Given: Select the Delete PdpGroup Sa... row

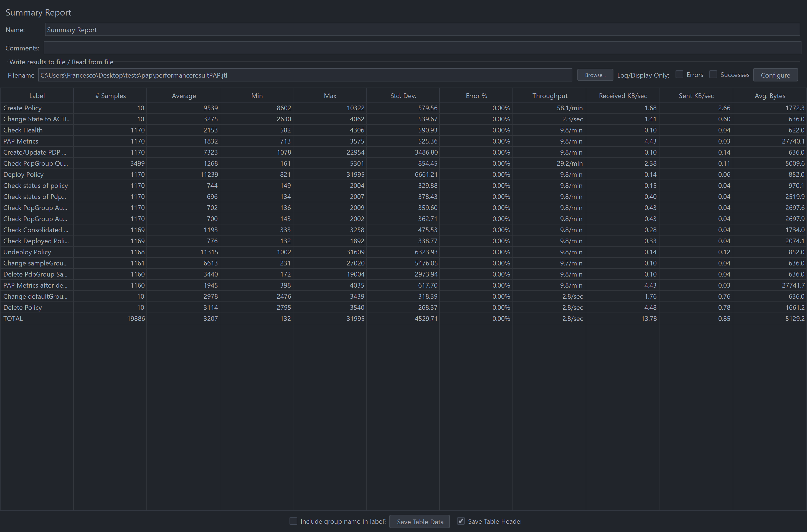Looking at the screenshot, I should click(x=37, y=274).
